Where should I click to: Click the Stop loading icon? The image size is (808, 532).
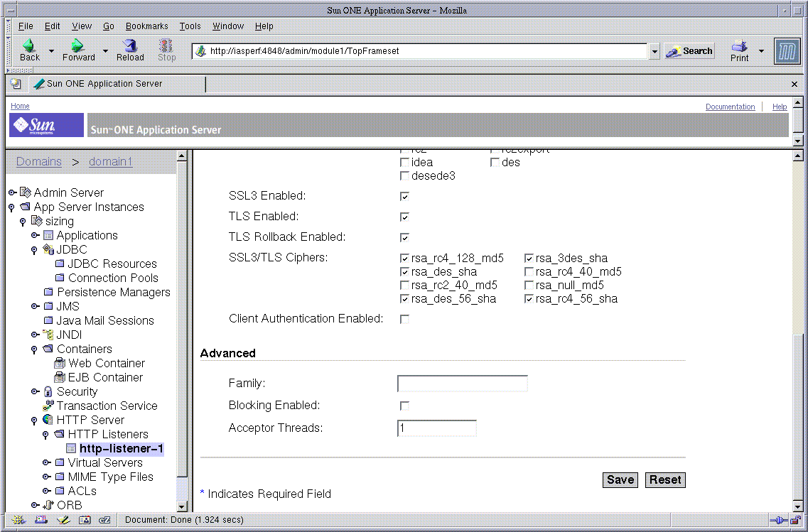pyautogui.click(x=166, y=45)
